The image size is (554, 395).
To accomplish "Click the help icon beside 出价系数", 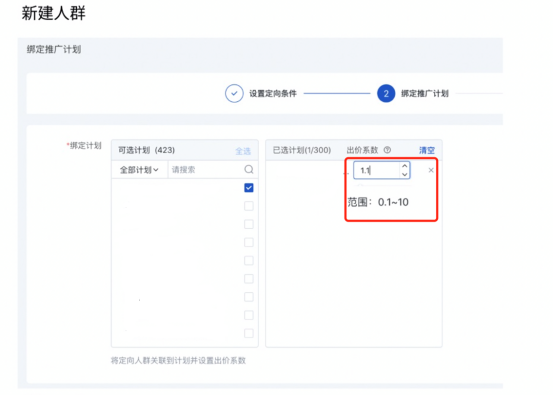I will [387, 150].
